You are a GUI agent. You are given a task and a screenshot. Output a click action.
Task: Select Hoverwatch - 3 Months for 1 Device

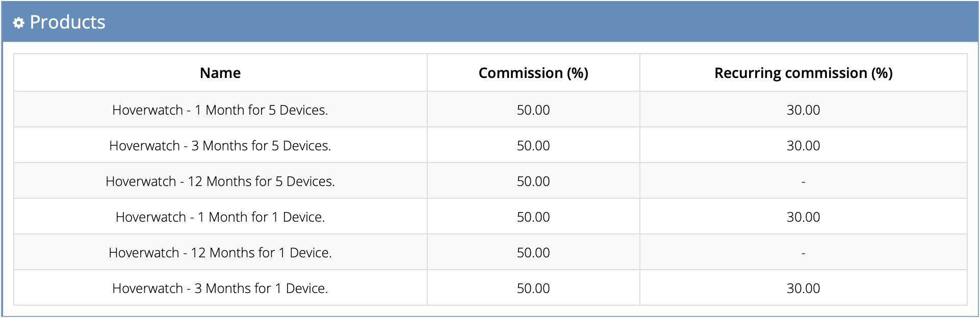(x=220, y=288)
